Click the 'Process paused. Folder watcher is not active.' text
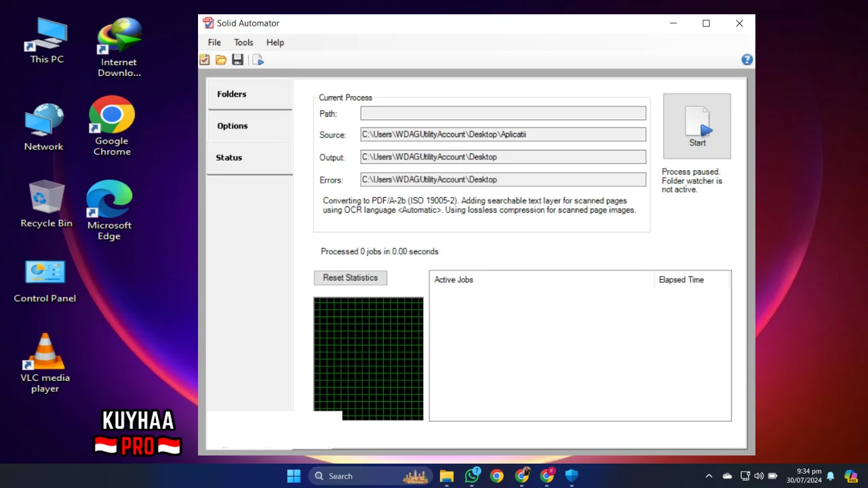 [692, 181]
